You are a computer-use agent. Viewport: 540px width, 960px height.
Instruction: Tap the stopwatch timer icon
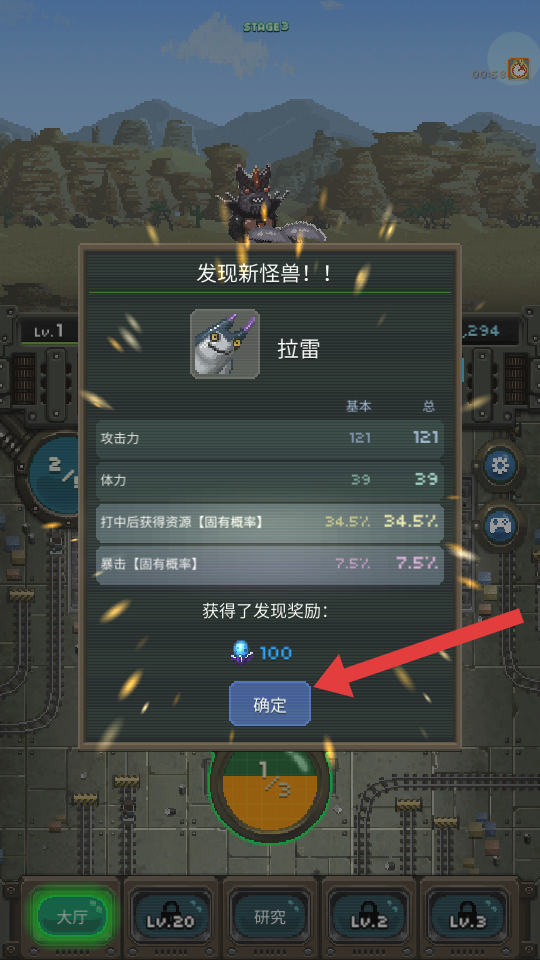pos(519,69)
